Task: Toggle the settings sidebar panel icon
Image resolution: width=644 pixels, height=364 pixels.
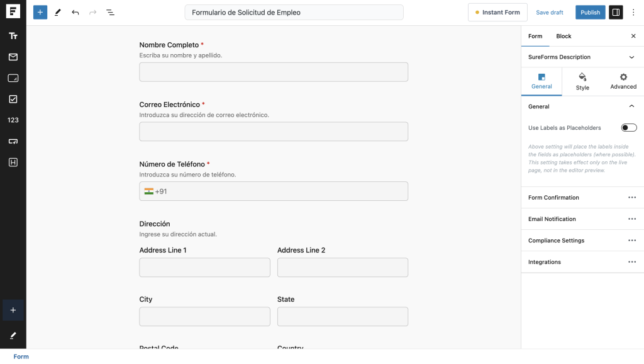Action: [x=616, y=13]
